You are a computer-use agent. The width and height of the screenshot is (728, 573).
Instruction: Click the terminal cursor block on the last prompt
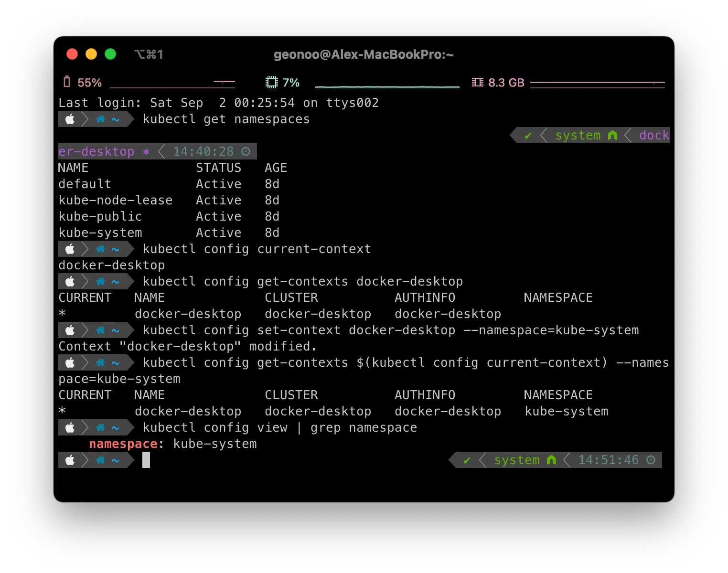click(146, 460)
